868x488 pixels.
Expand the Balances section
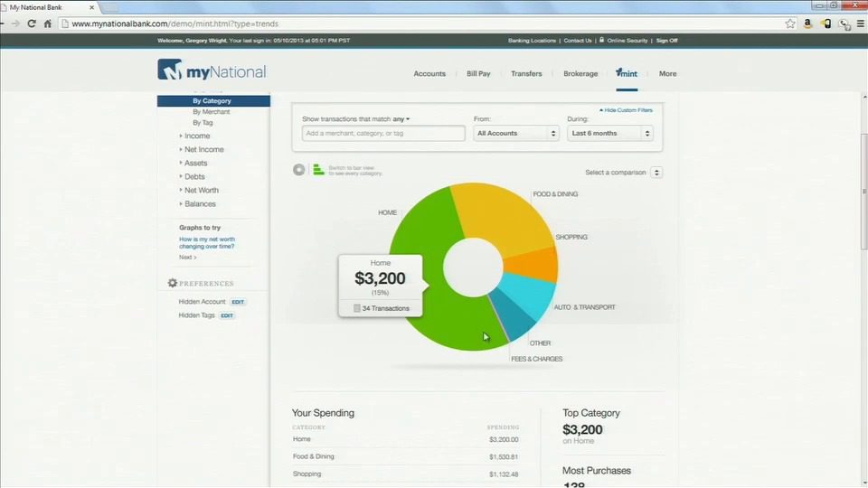coord(200,203)
